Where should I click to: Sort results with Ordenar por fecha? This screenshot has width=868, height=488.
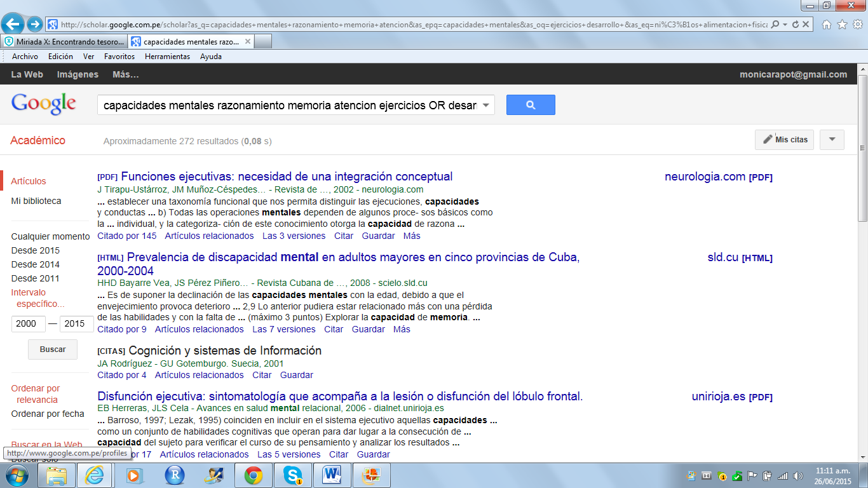pyautogui.click(x=48, y=414)
